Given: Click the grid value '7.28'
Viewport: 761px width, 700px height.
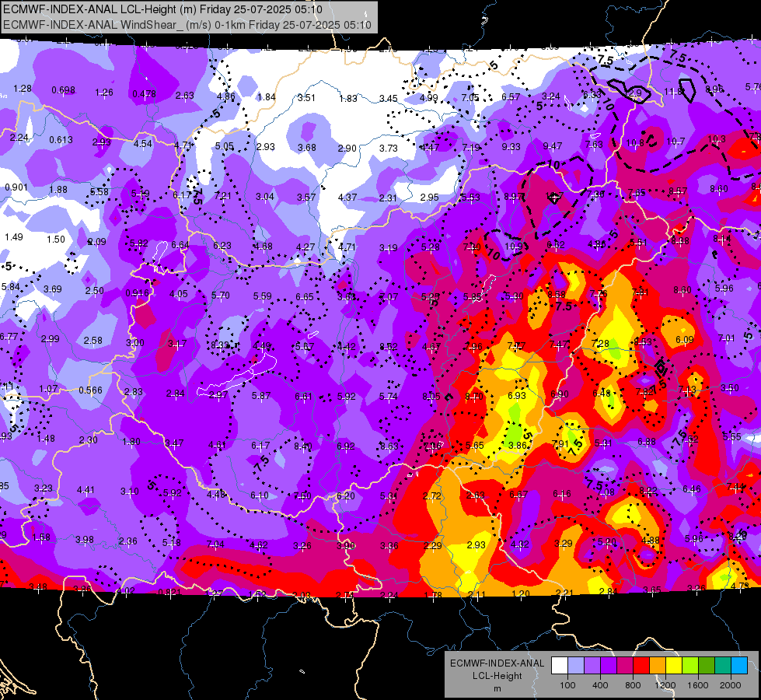Looking at the screenshot, I should point(600,344).
